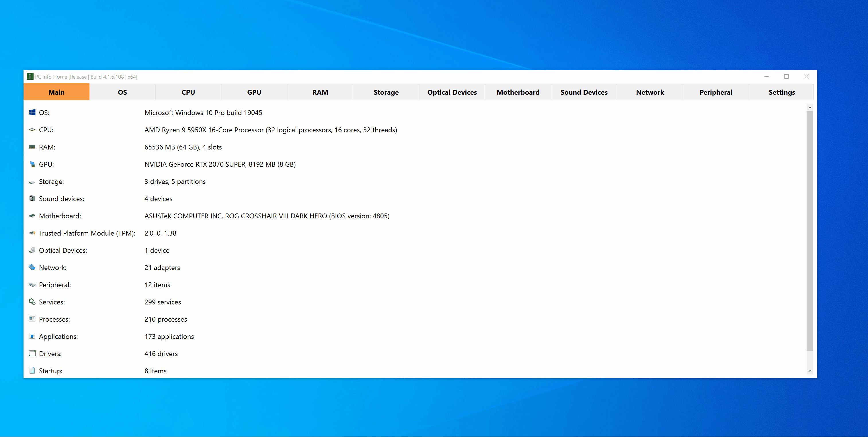Select the Motherboard tab

tap(518, 92)
